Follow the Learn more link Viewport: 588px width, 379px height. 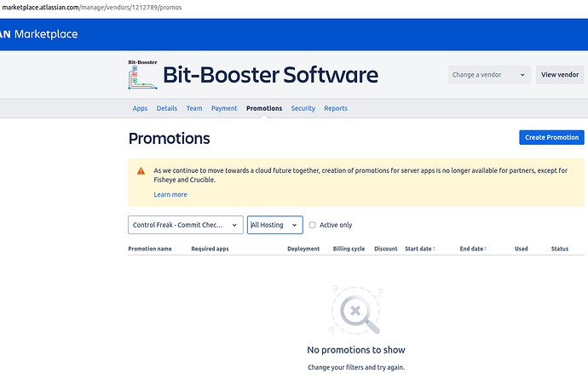pyautogui.click(x=170, y=194)
